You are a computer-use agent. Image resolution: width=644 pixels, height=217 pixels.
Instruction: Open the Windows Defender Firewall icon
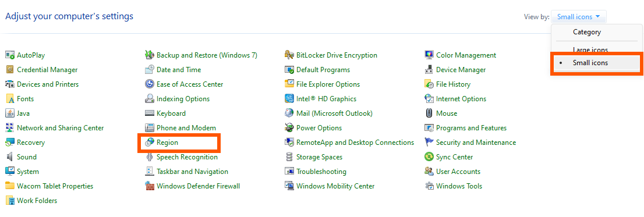pos(150,186)
